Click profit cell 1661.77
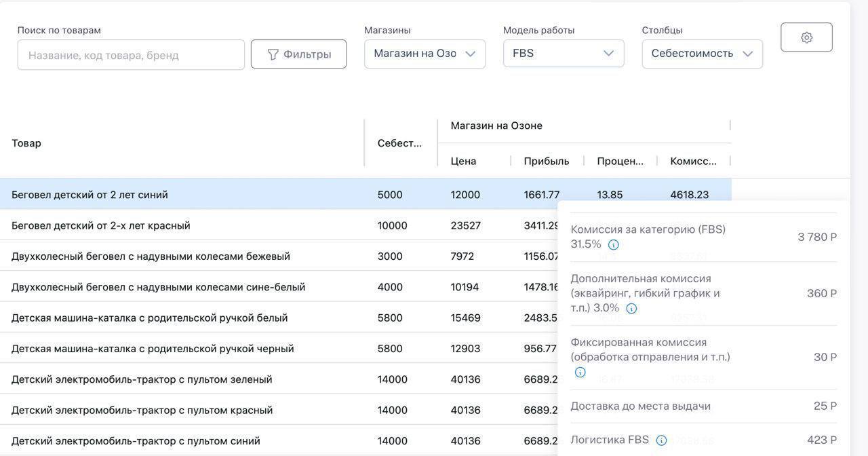 point(542,195)
